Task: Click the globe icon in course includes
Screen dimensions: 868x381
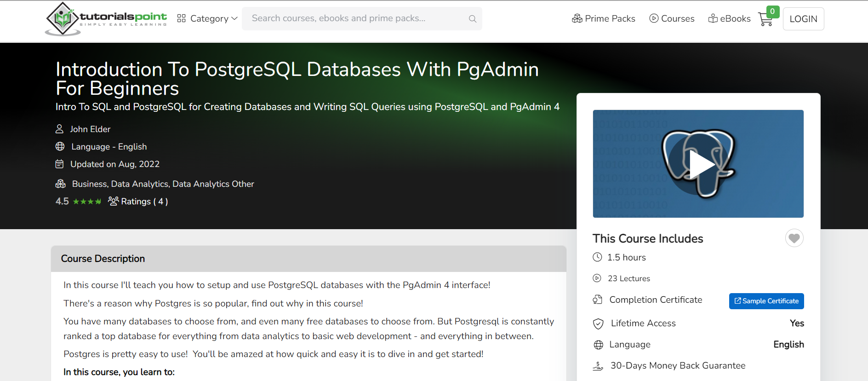Action: 598,345
